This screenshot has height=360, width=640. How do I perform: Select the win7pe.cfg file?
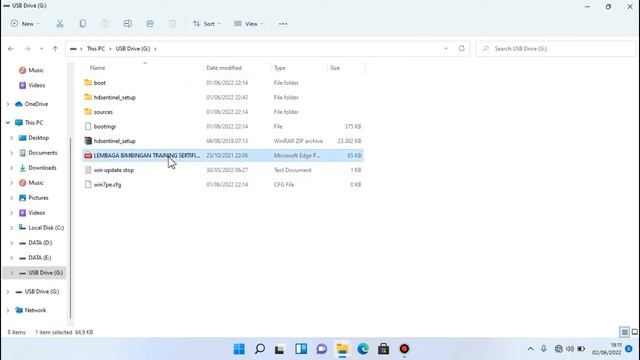[x=107, y=185]
